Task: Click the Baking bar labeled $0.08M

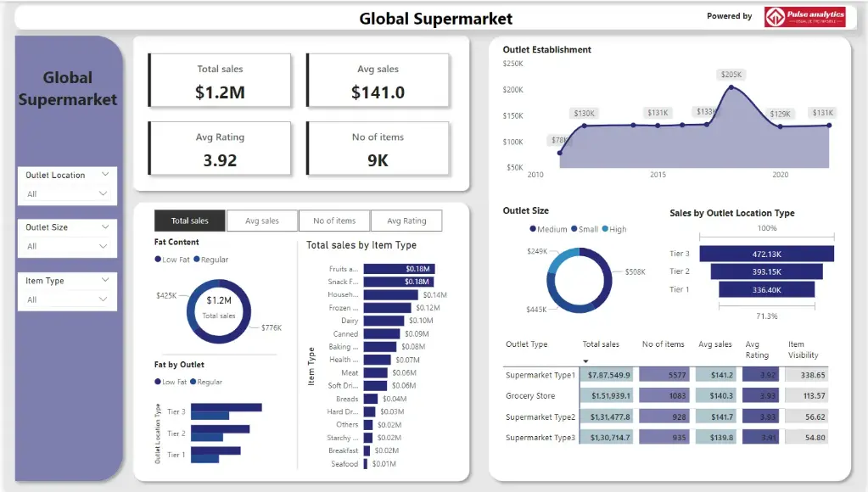Action: tap(380, 346)
